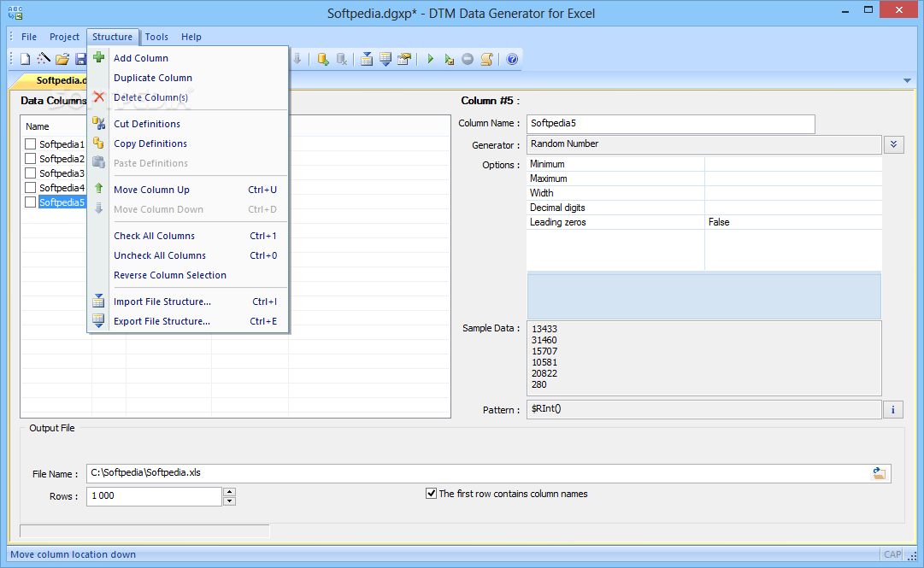Open the Project menu

(64, 37)
